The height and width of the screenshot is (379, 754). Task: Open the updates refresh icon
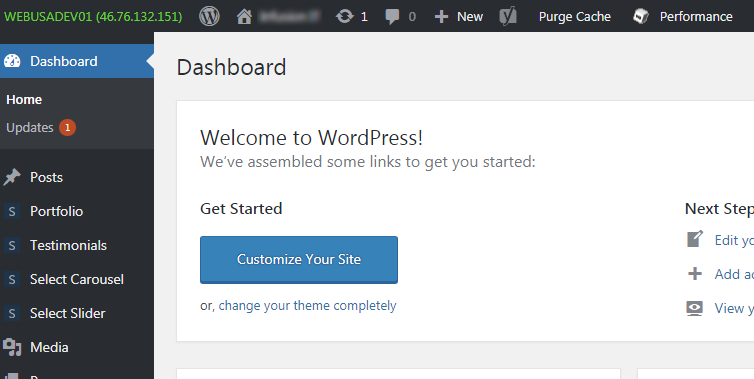(x=344, y=17)
